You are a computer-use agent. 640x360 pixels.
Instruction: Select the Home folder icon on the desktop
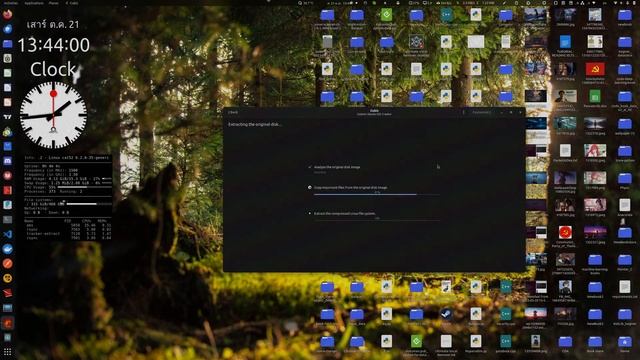click(624, 341)
